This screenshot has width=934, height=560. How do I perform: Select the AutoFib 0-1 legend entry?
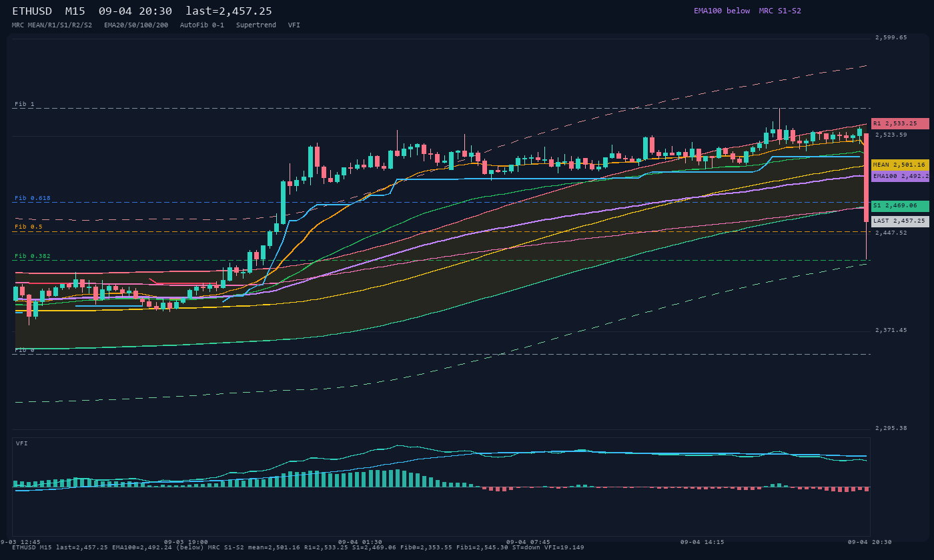tap(202, 25)
